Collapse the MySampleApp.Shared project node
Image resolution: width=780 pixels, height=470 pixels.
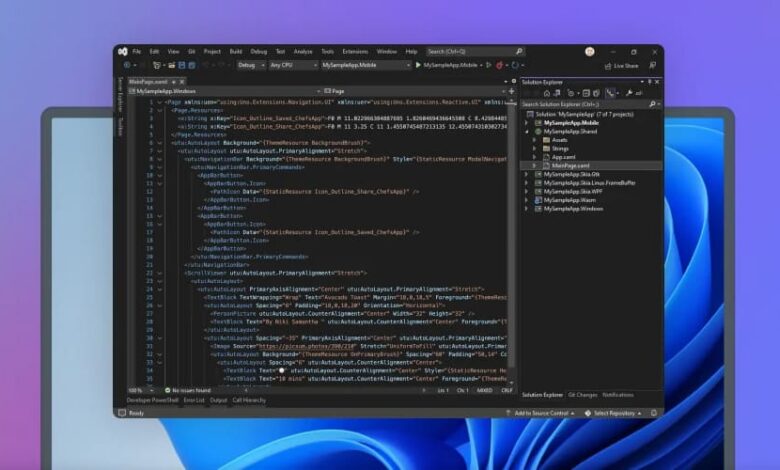click(526, 132)
